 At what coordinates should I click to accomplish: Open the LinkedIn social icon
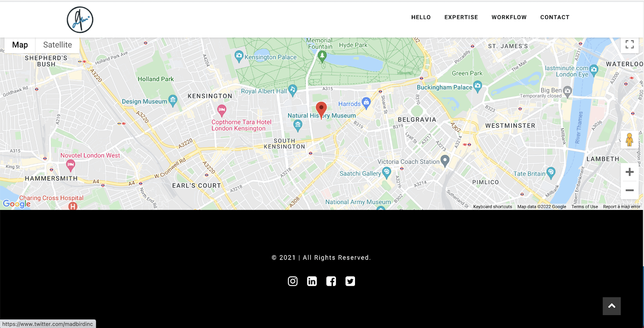point(312,281)
